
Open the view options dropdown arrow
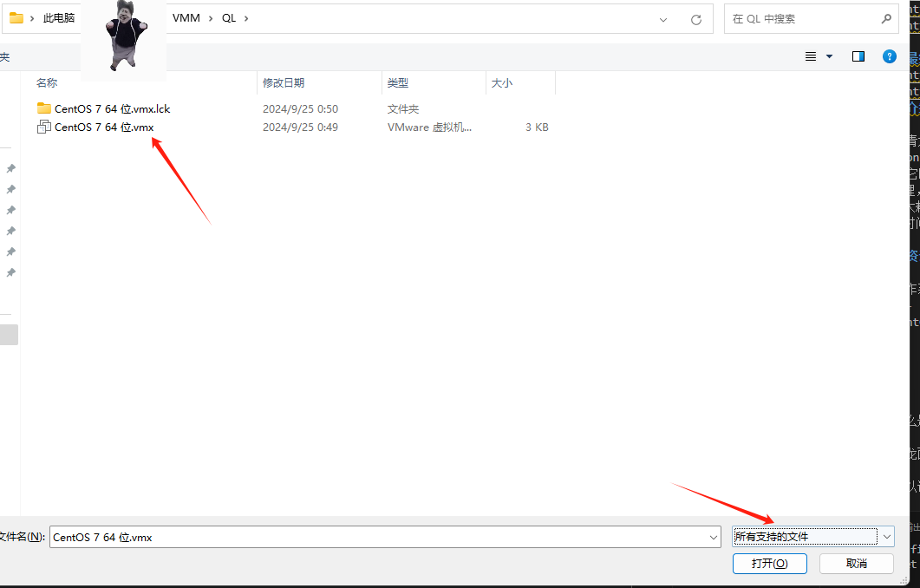(x=829, y=56)
